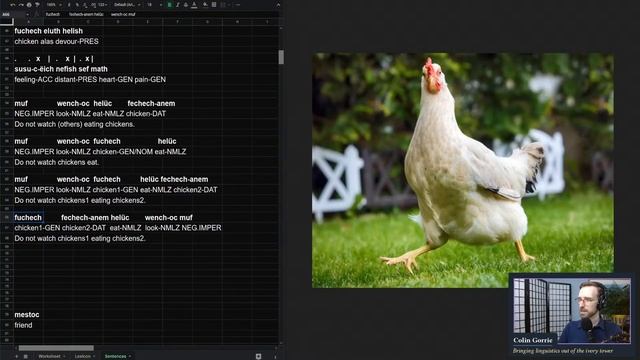Select cell 'Do not watch chickens eat.'
This screenshot has height=360, width=640.
tap(57, 162)
